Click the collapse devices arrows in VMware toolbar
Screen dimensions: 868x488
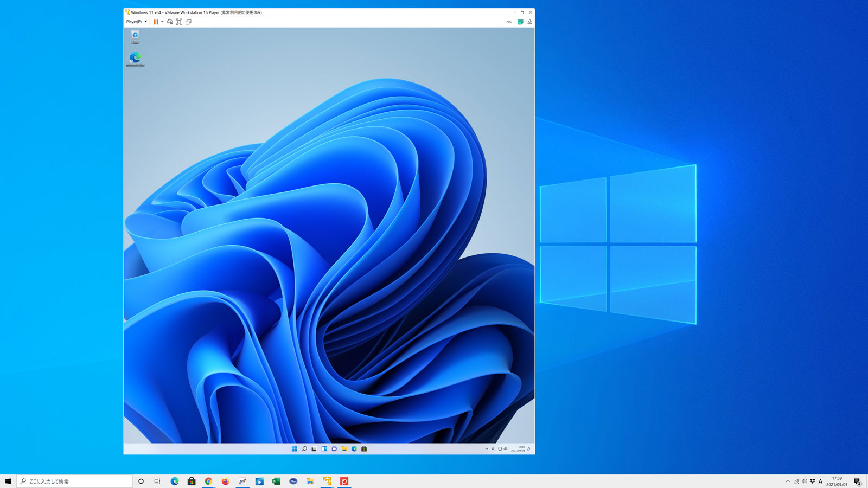[x=509, y=22]
